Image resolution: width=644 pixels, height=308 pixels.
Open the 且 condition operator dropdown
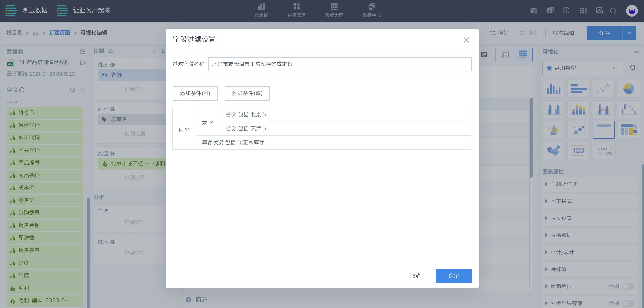pos(184,130)
